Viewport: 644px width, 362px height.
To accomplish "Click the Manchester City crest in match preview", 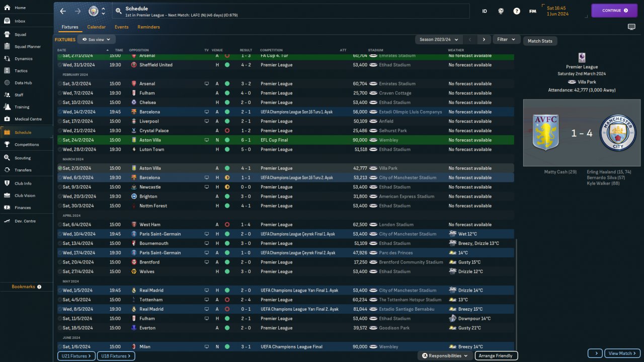I will [x=618, y=133].
